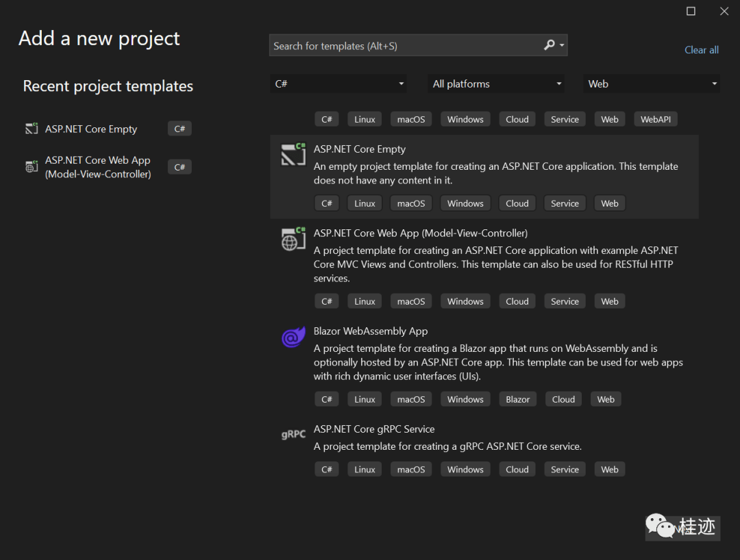
Task: Click the WebAPI filter tag
Action: (655, 118)
